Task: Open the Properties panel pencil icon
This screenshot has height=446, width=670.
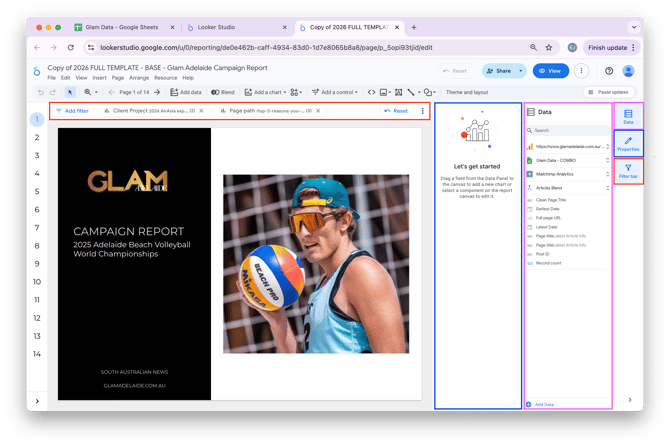Action: point(628,143)
